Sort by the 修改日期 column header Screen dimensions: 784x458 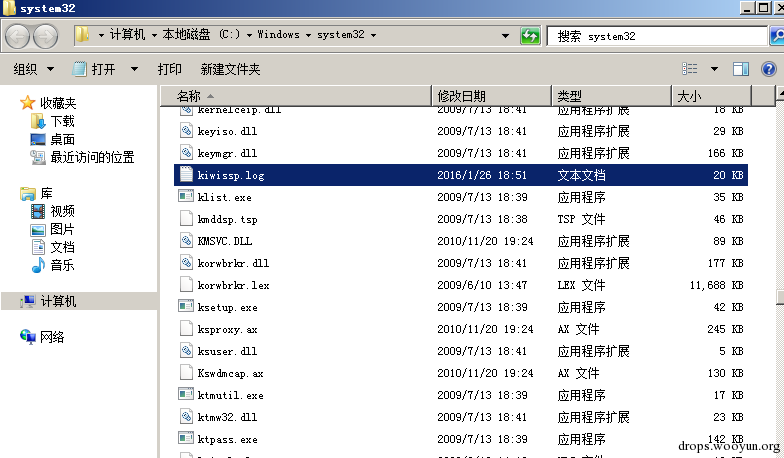tap(491, 96)
